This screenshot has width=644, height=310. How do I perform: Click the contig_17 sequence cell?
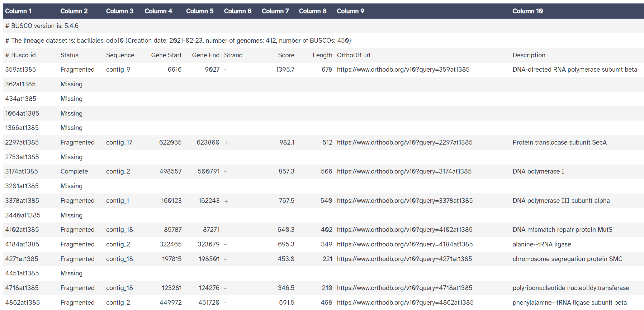(119, 142)
